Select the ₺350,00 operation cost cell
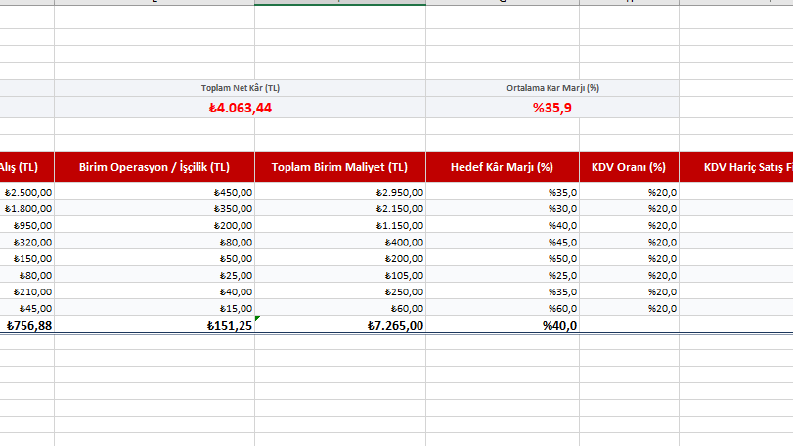This screenshot has width=793, height=446. point(154,208)
